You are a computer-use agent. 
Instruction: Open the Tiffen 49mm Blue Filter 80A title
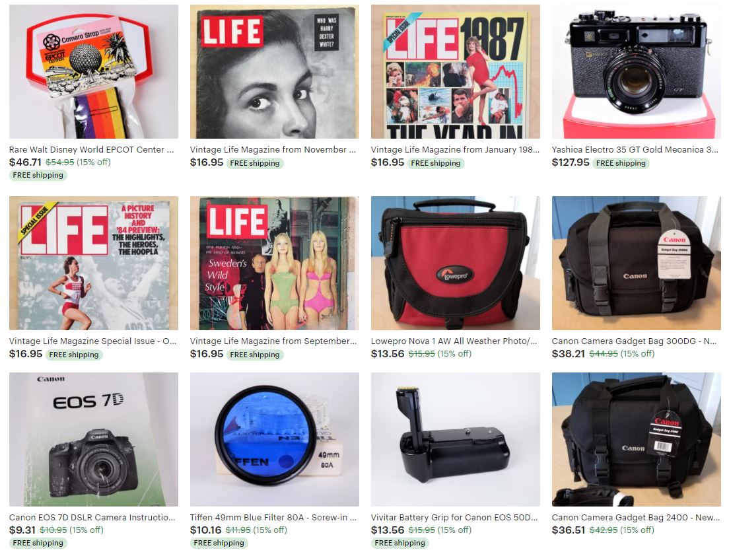click(273, 518)
